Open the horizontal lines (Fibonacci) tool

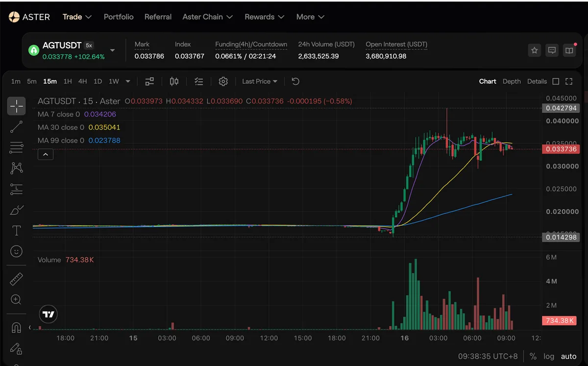coord(16,147)
